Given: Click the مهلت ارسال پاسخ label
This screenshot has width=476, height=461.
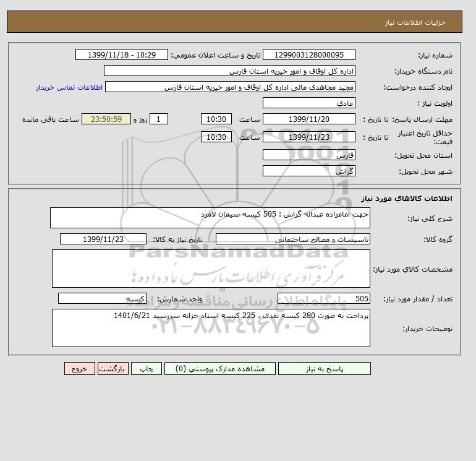Looking at the screenshot, I should (422, 119).
